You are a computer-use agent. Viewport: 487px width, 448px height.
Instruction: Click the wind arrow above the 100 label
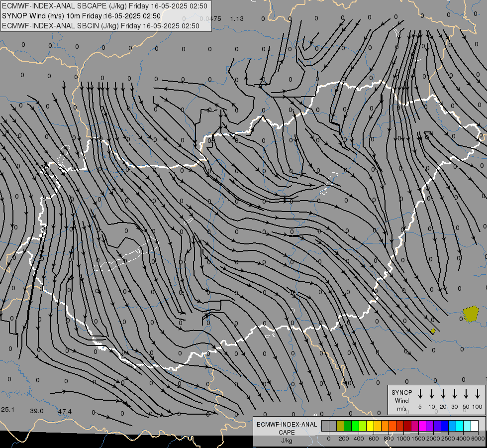click(478, 394)
